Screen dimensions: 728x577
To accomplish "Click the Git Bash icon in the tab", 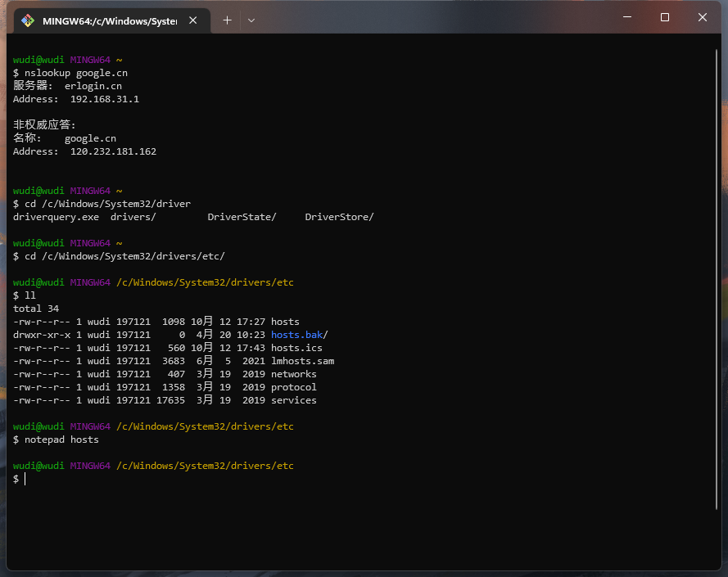I will pyautogui.click(x=27, y=20).
